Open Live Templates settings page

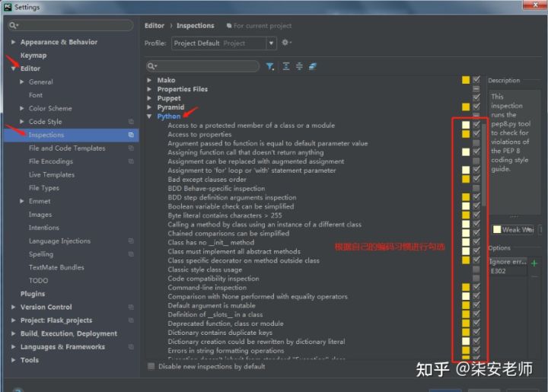tap(52, 175)
